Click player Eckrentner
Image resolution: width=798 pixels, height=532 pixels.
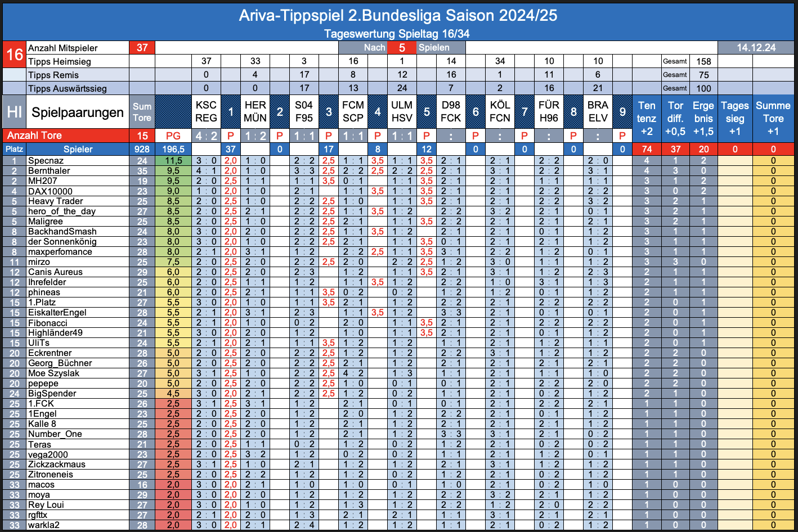pos(78,353)
